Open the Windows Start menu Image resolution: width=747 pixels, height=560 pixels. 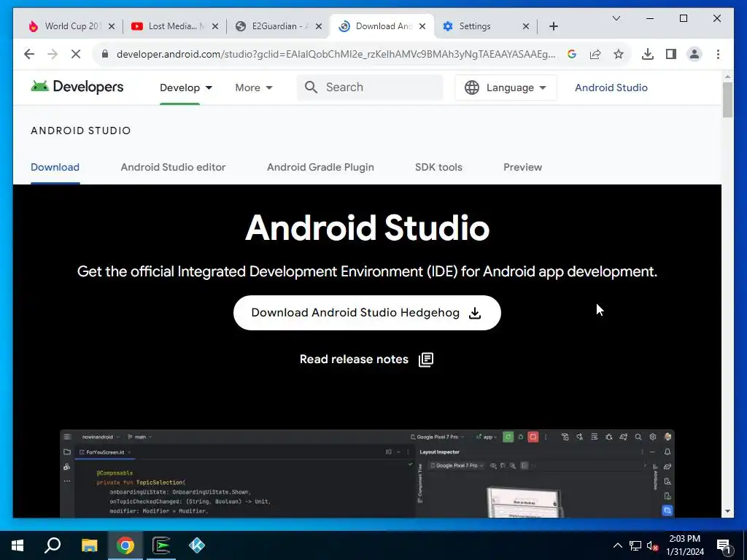[18, 545]
